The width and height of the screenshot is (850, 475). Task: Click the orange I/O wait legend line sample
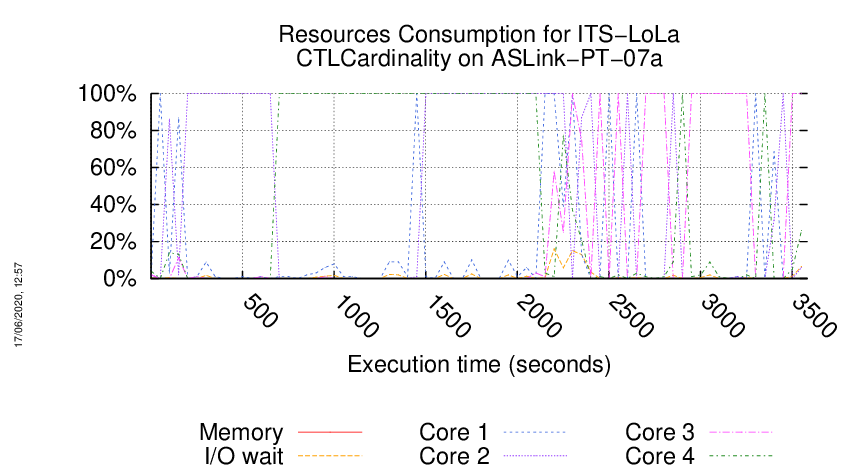pyautogui.click(x=330, y=456)
